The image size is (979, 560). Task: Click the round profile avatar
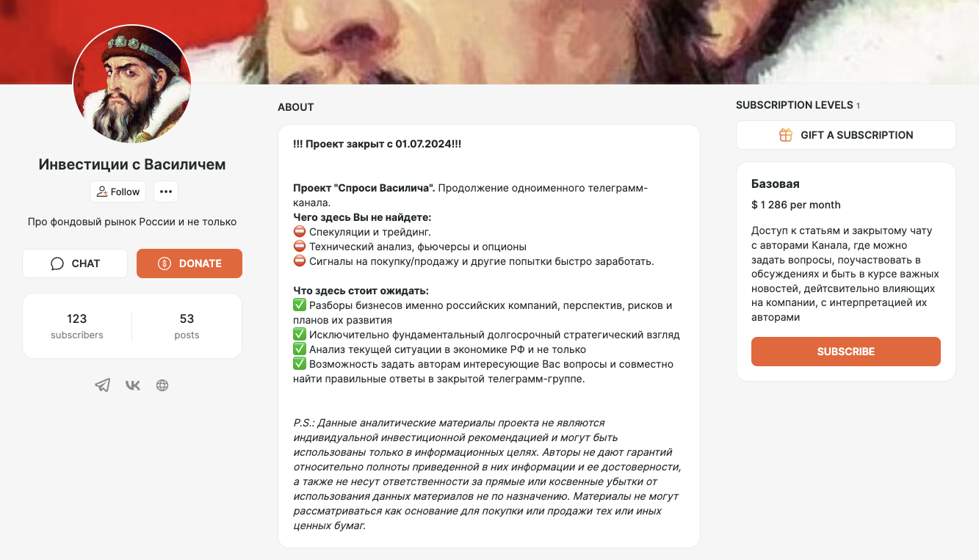(132, 84)
